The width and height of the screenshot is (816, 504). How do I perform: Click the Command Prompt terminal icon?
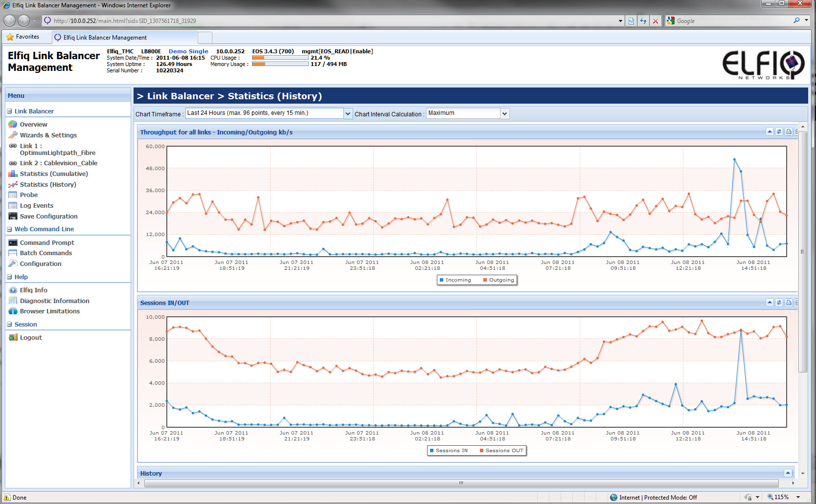(x=13, y=242)
